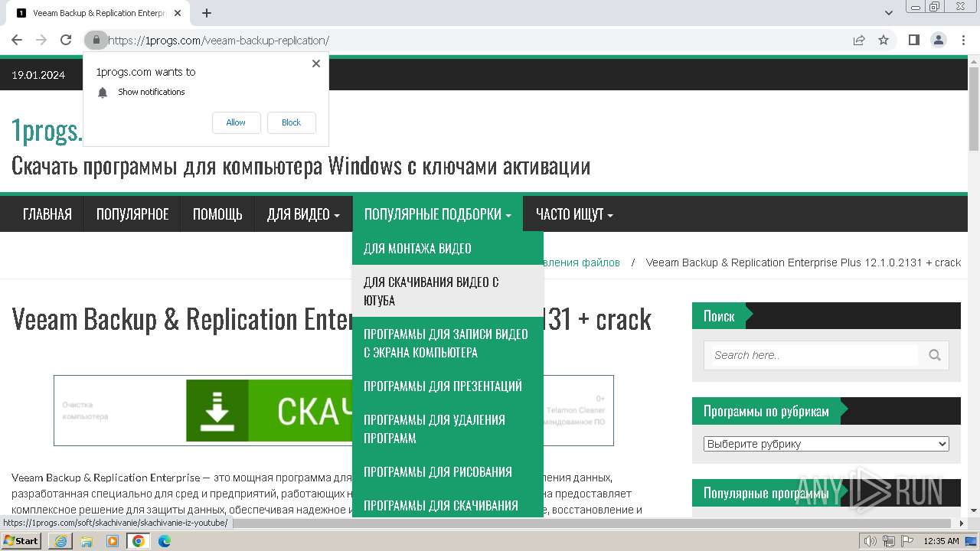Click the Search here input field

[815, 355]
